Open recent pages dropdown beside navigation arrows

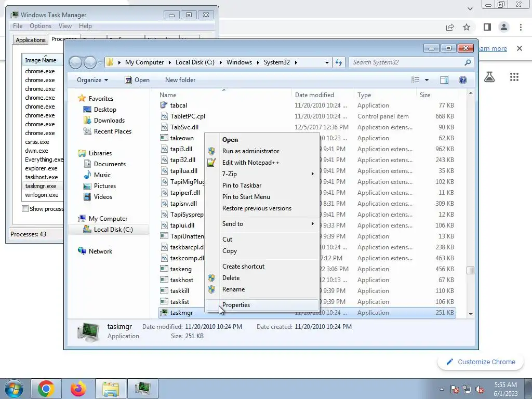pos(100,62)
